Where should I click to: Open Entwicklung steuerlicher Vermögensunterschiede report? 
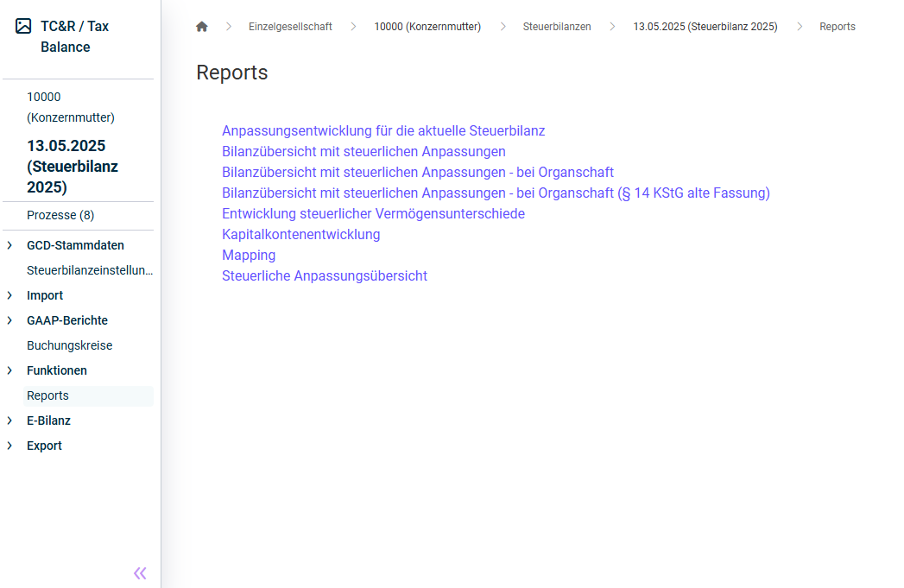(x=374, y=214)
